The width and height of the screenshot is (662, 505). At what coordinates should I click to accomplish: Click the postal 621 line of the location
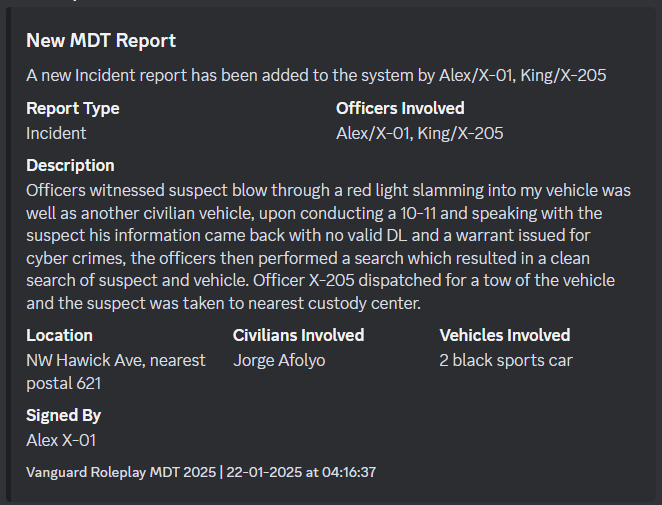(x=63, y=384)
